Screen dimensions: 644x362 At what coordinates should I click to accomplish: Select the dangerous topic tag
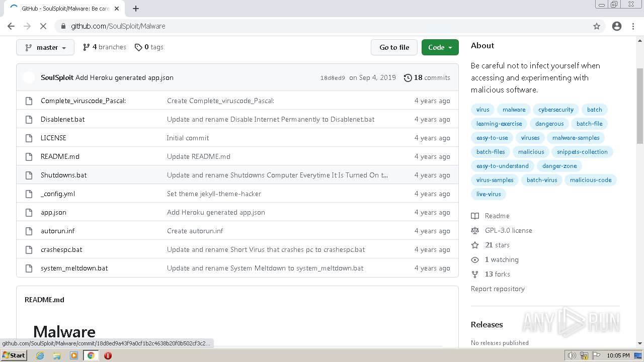(x=549, y=124)
